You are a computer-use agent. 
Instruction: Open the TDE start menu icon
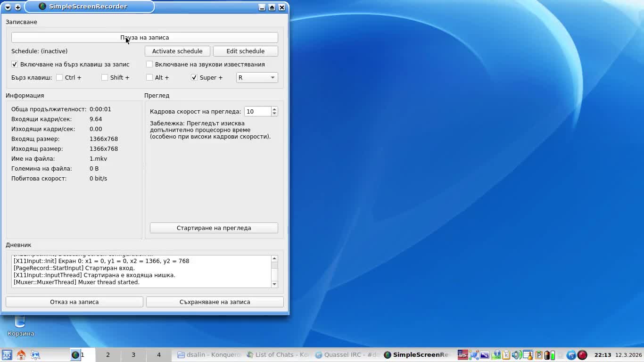[7, 355]
